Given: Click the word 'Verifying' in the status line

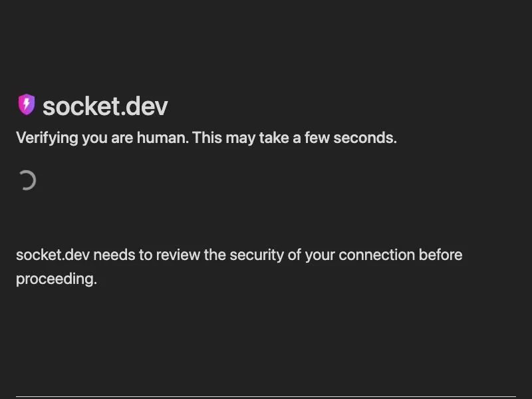Looking at the screenshot, I should click(47, 138).
